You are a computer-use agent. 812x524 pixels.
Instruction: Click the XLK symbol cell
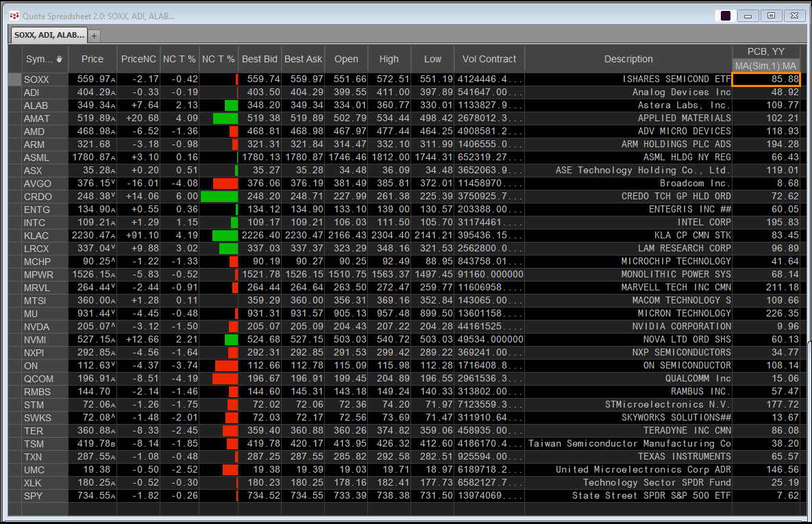[x=45, y=483]
